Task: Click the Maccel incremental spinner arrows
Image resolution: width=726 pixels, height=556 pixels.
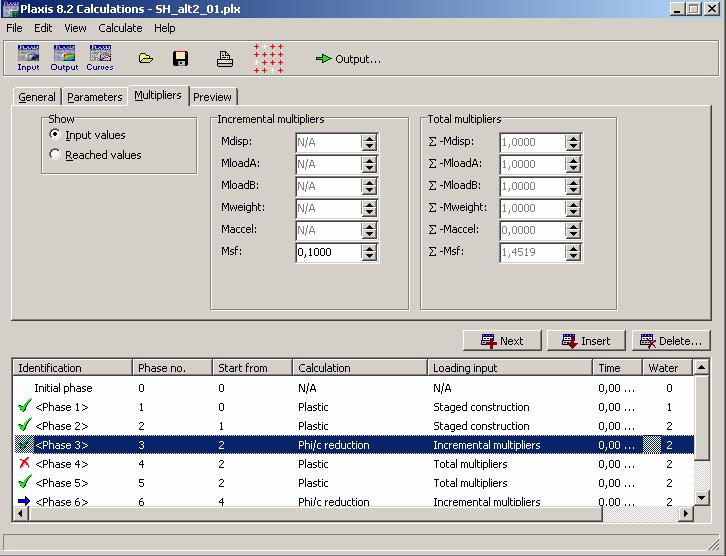Action: [369, 230]
